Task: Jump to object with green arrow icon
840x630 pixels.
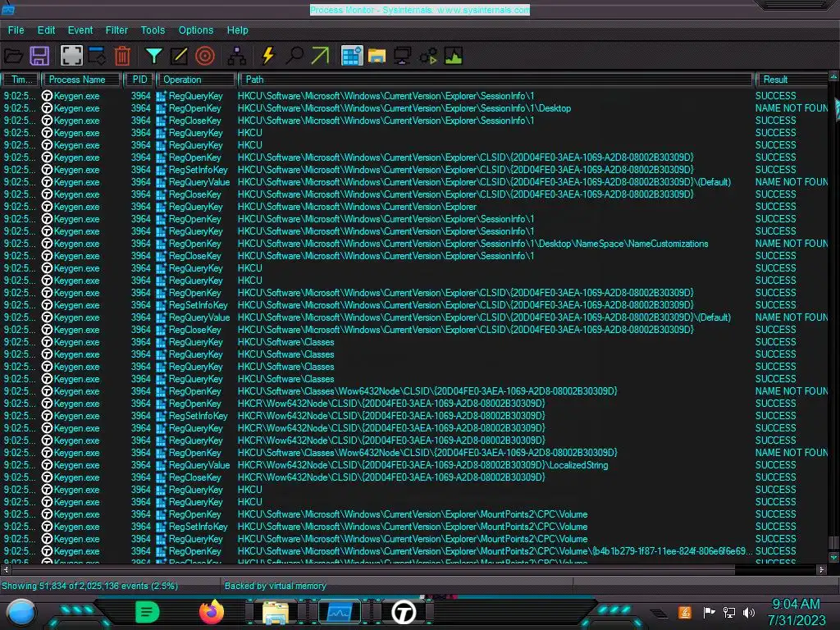Action: [320, 56]
